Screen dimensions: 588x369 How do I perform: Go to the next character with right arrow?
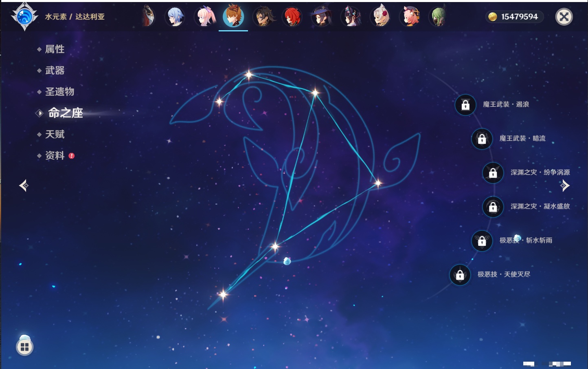(x=565, y=186)
